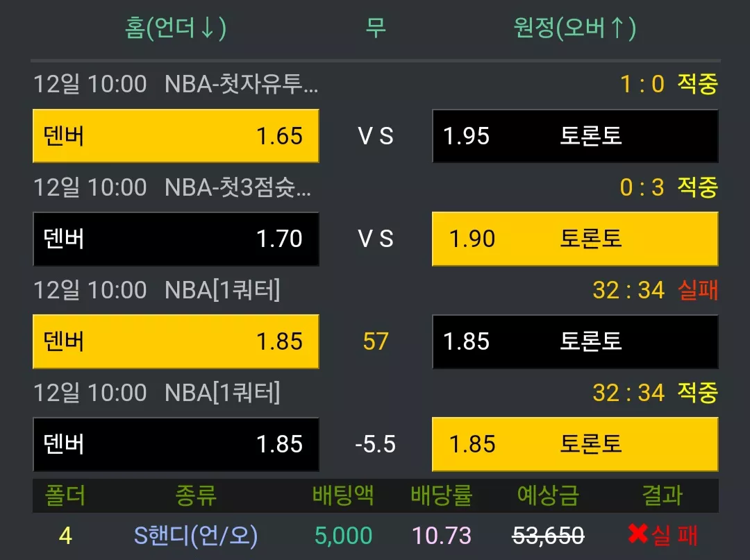Select 토론토 1.85 in -5.5 handicap row

pyautogui.click(x=575, y=444)
